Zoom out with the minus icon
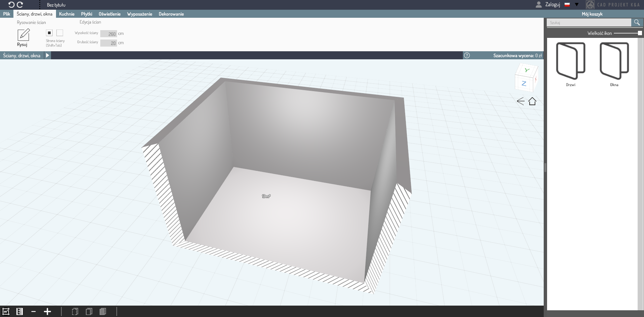This screenshot has width=644, height=317. [x=33, y=312]
